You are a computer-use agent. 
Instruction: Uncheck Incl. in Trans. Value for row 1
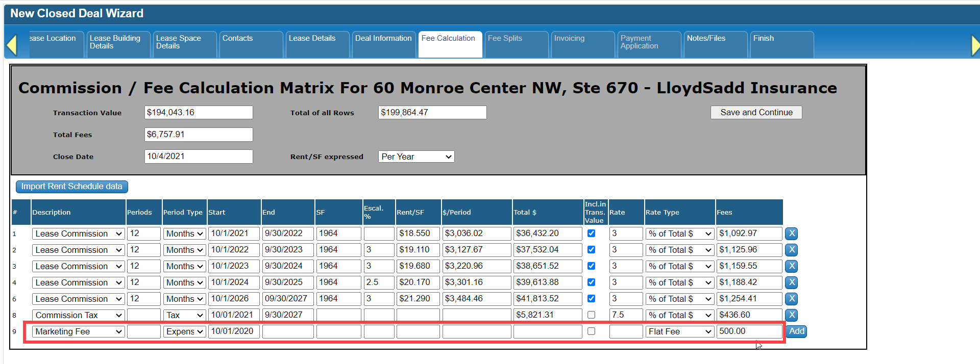pos(591,233)
